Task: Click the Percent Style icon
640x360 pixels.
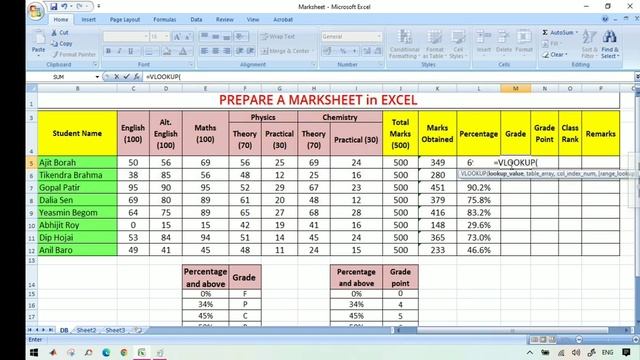Action: coord(343,51)
